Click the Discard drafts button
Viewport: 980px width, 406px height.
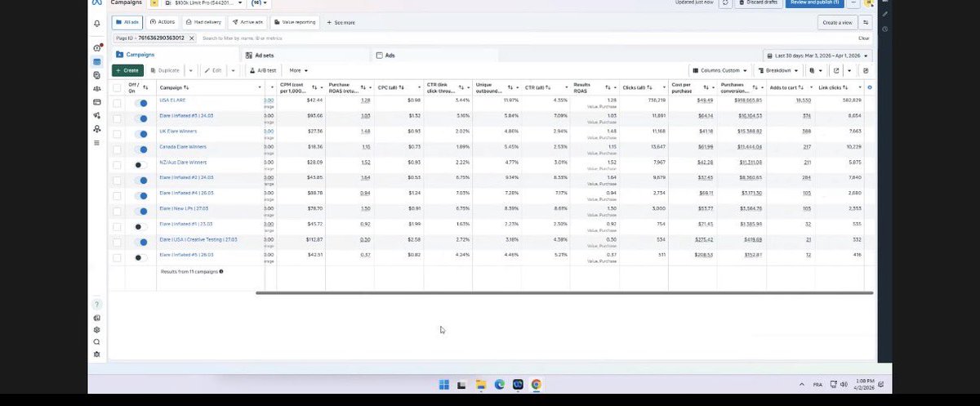point(759,2)
